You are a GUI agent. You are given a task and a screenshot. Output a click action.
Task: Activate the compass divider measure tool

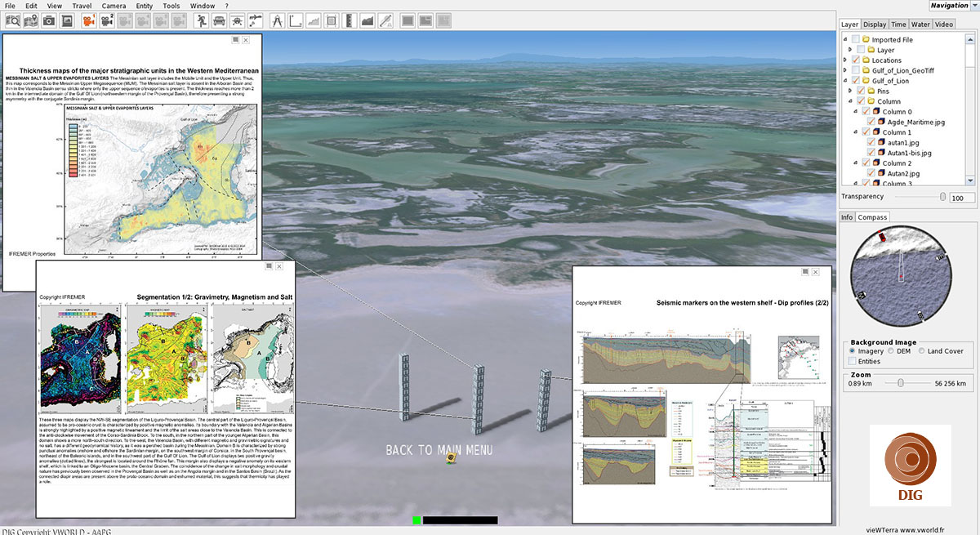(276, 20)
